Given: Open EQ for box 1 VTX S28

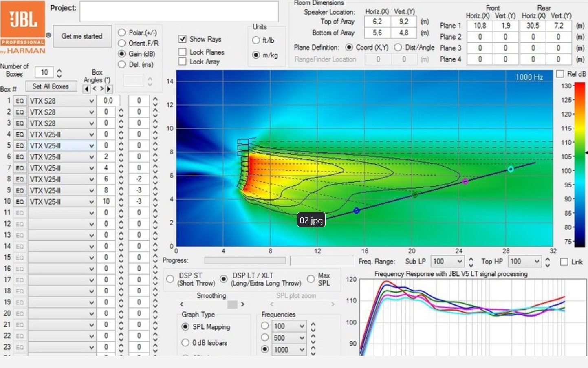Looking at the screenshot, I should (x=20, y=101).
